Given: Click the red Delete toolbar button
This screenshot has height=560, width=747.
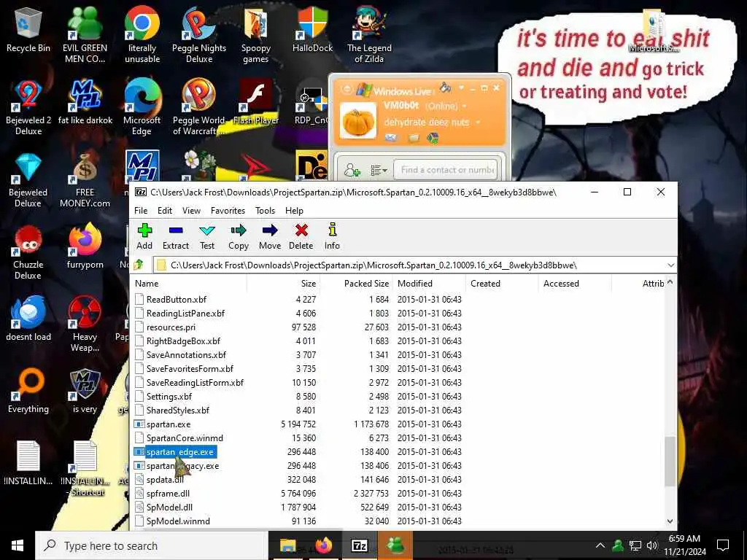Looking at the screenshot, I should [x=301, y=237].
